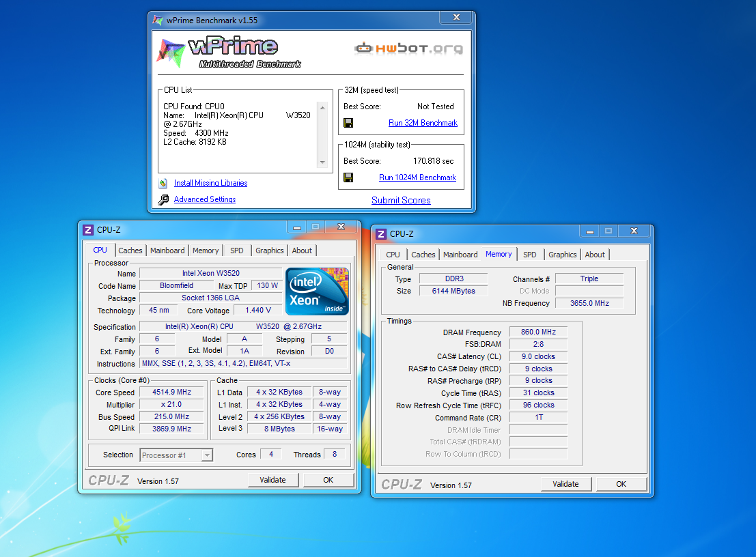Viewport: 756px width, 557px height.
Task: Close the wPrime Benchmark window
Action: pos(456,17)
